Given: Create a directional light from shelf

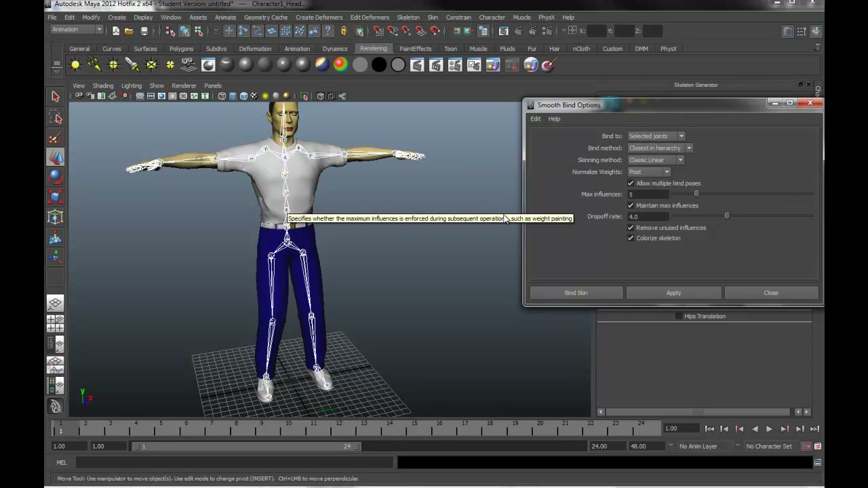Looking at the screenshot, I should 94,65.
